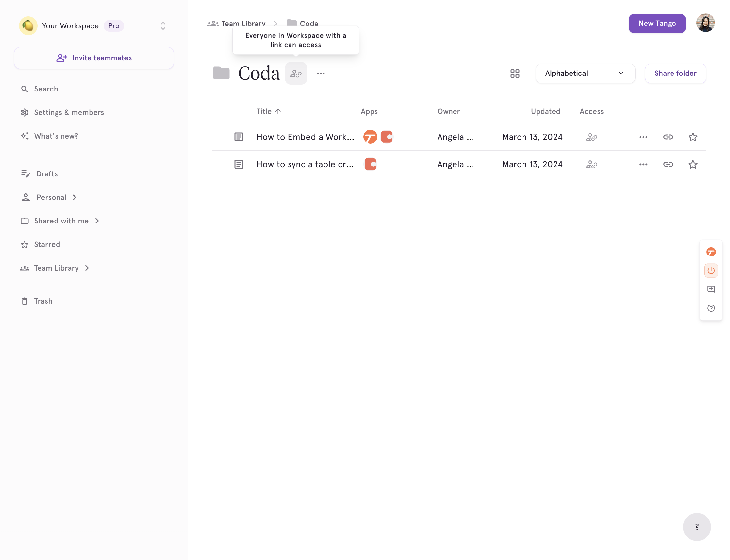Image resolution: width=730 pixels, height=560 pixels.
Task: Copy link for How to Embed row
Action: [x=668, y=137]
